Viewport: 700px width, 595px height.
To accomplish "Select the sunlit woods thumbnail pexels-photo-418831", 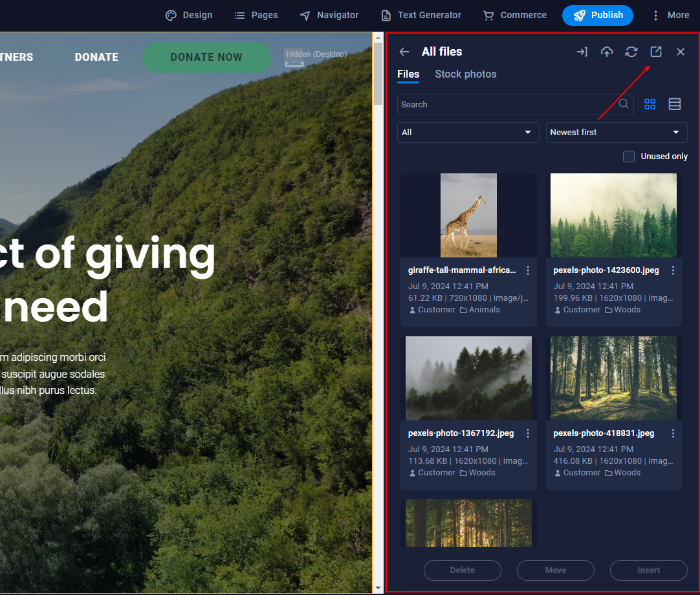I will click(613, 378).
